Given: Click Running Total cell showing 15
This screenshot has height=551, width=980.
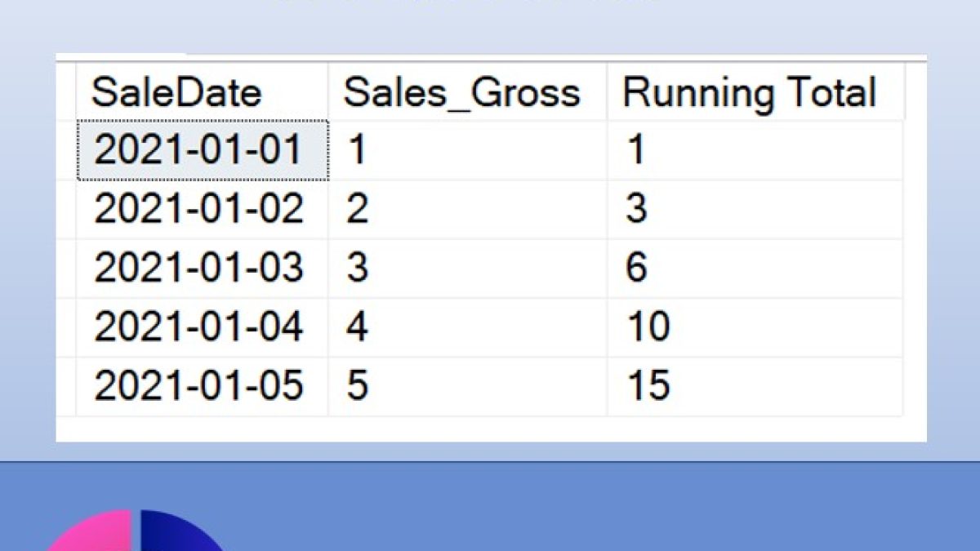Looking at the screenshot, I should tap(755, 386).
